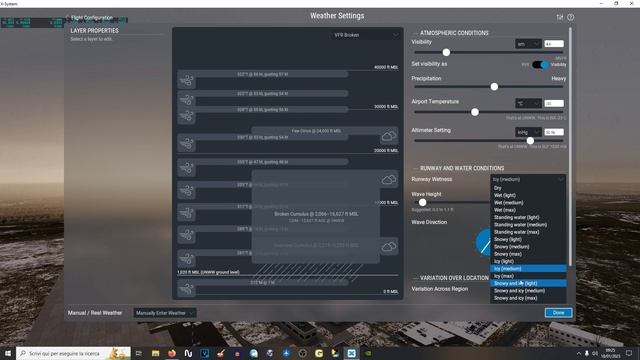This screenshot has height=360, width=640.
Task: Expand the VFR Broken preset dropdown
Action: (x=365, y=35)
